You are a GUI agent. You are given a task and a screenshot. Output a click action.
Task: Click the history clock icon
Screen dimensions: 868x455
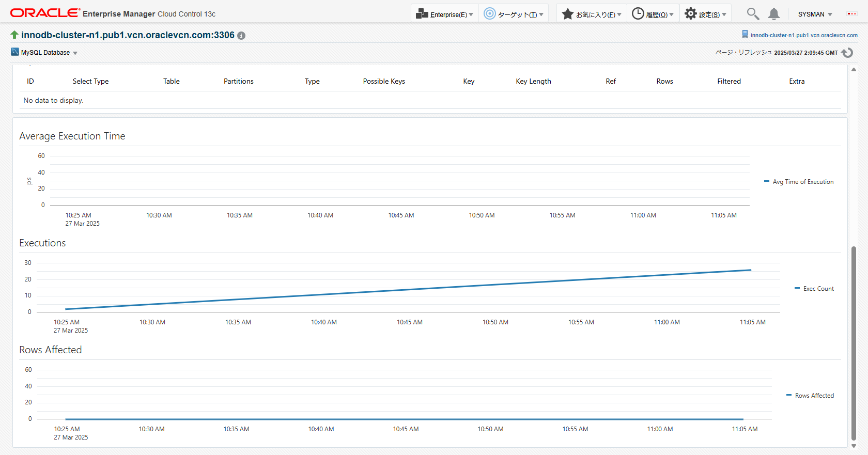click(x=638, y=13)
